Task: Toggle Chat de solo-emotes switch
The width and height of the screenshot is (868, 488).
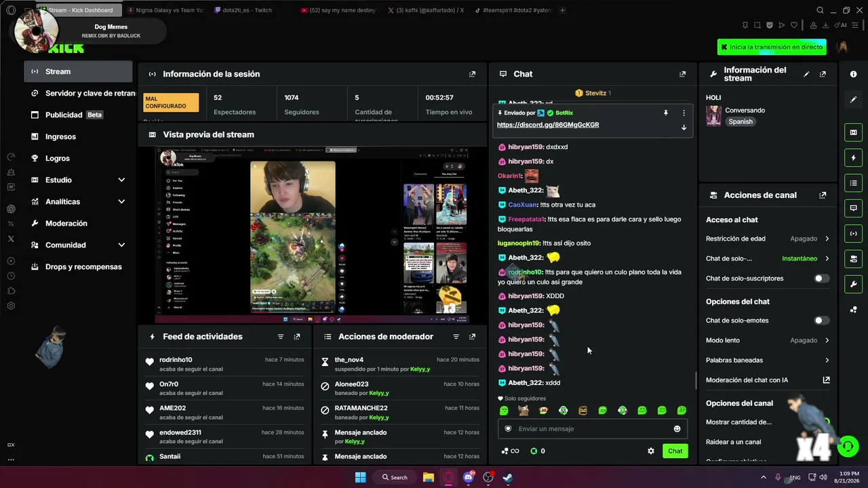Action: click(x=821, y=321)
